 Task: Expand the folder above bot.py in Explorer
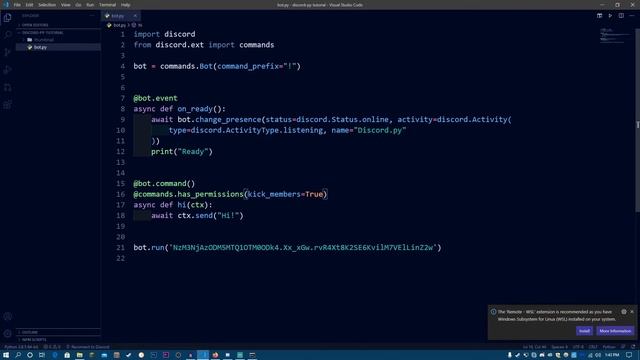point(58,40)
